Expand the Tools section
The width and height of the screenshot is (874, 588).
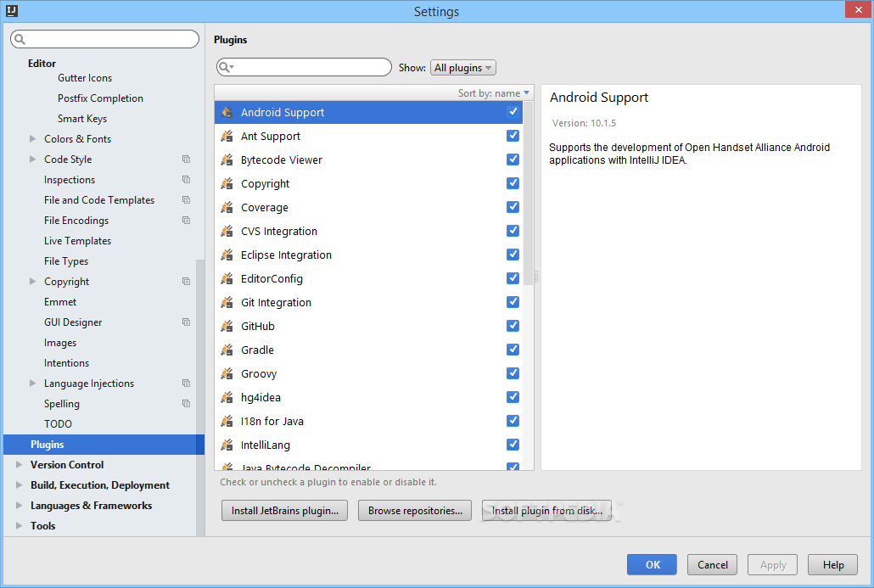19,526
